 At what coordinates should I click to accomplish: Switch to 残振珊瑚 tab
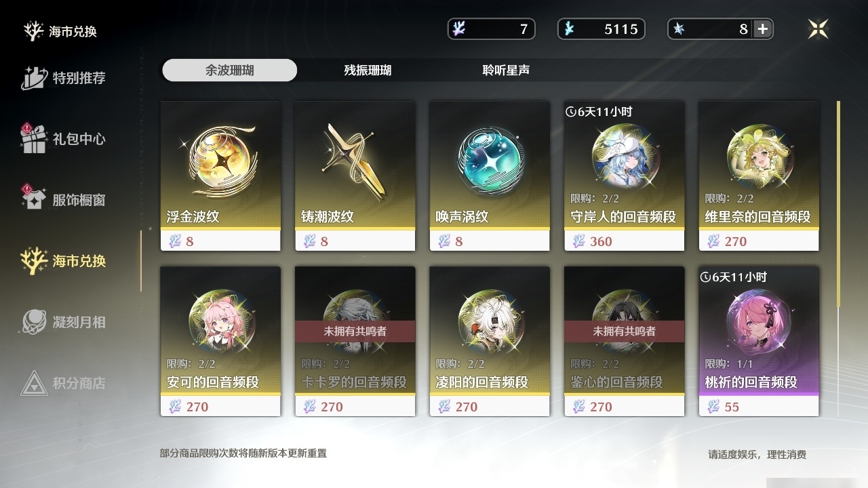pos(368,70)
